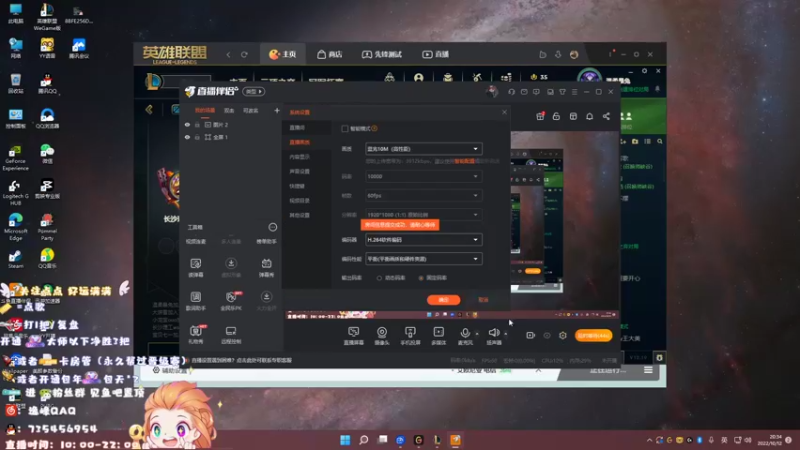The image size is (800, 450).
Task: Lock the 图片 2 source layer
Action: 197,124
